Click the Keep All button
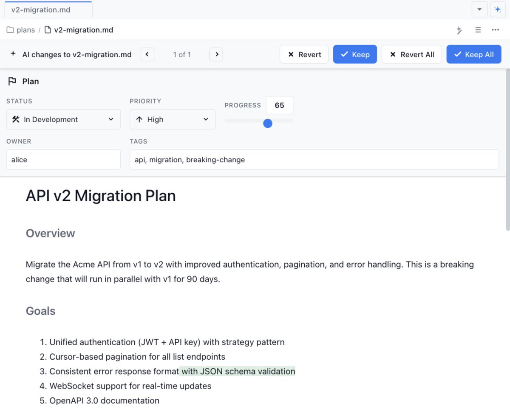The width and height of the screenshot is (510, 420). click(x=474, y=54)
